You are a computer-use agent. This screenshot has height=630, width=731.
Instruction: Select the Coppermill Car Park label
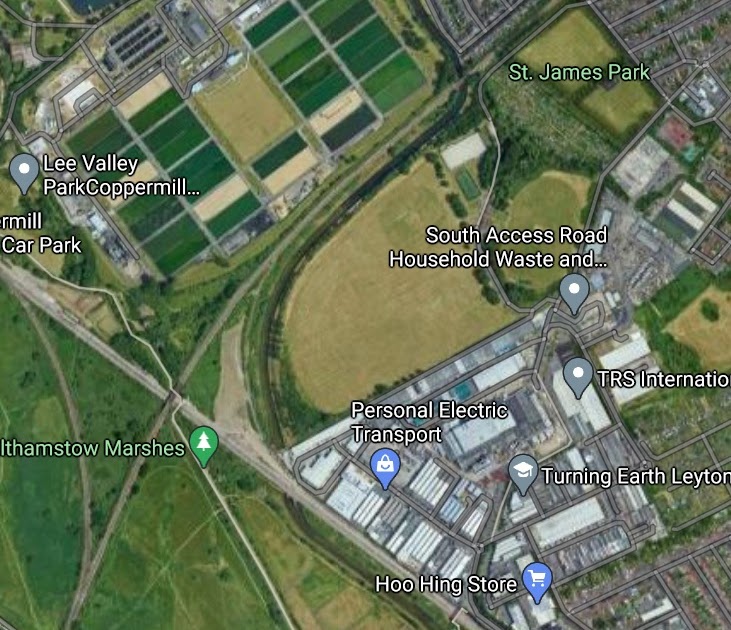tap(41, 233)
